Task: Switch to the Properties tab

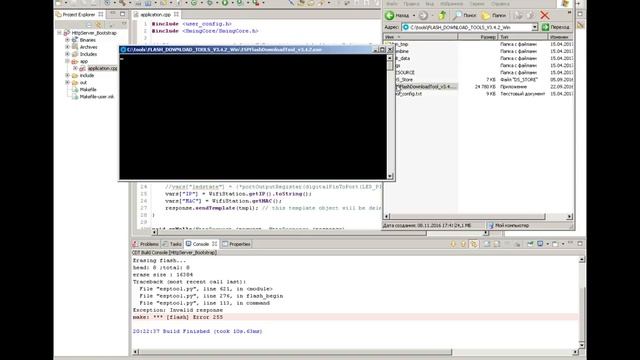Action: pos(236,244)
